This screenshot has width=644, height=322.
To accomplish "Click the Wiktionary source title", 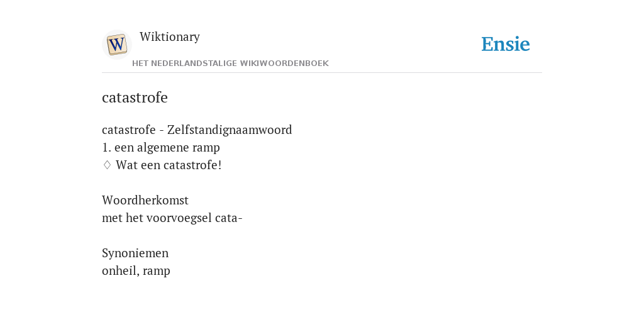I will (x=170, y=37).
